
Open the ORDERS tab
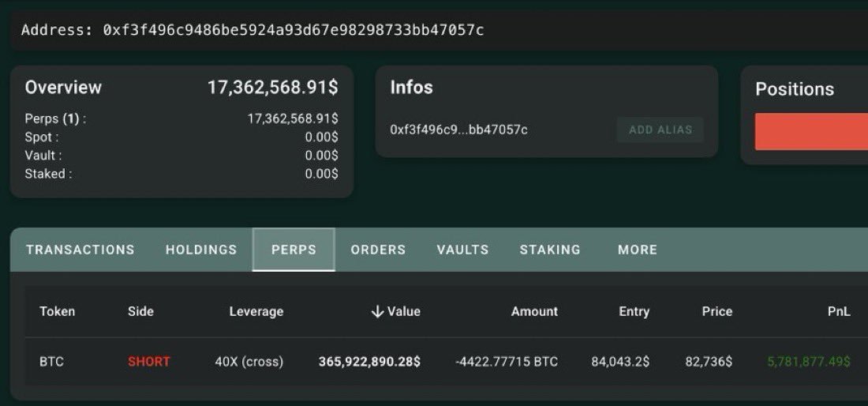378,250
